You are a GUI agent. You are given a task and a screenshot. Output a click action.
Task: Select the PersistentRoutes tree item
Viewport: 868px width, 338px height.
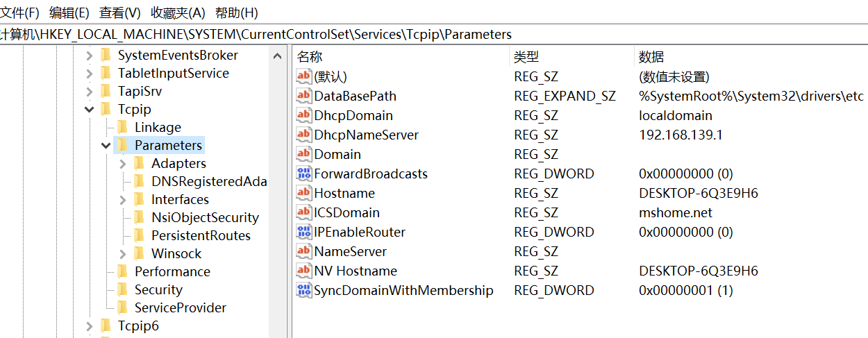pyautogui.click(x=201, y=235)
